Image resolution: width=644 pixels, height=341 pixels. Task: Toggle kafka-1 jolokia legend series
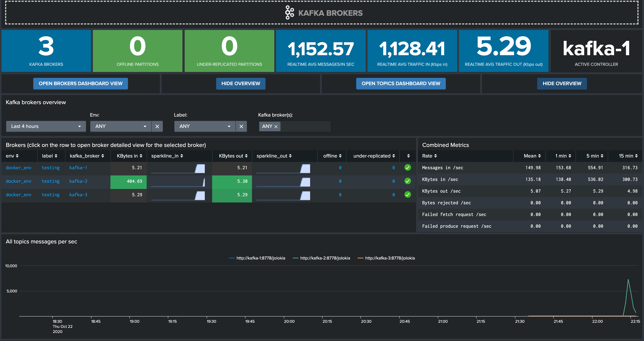click(257, 258)
